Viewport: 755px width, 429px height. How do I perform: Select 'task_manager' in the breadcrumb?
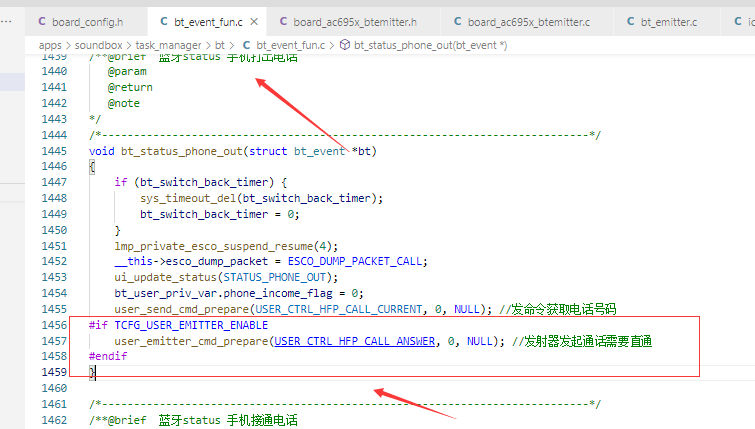(168, 45)
